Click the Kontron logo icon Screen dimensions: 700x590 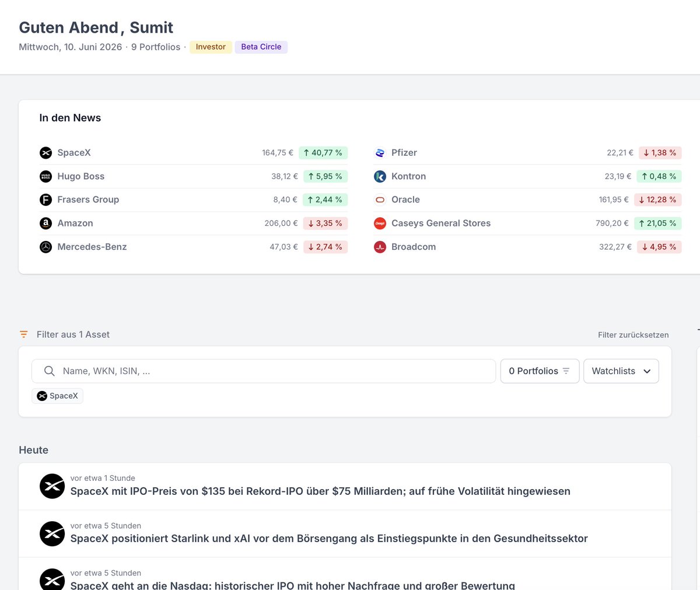[380, 176]
